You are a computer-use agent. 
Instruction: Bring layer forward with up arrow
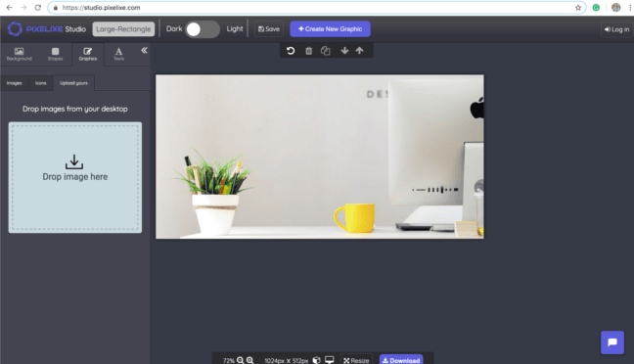[x=359, y=51]
